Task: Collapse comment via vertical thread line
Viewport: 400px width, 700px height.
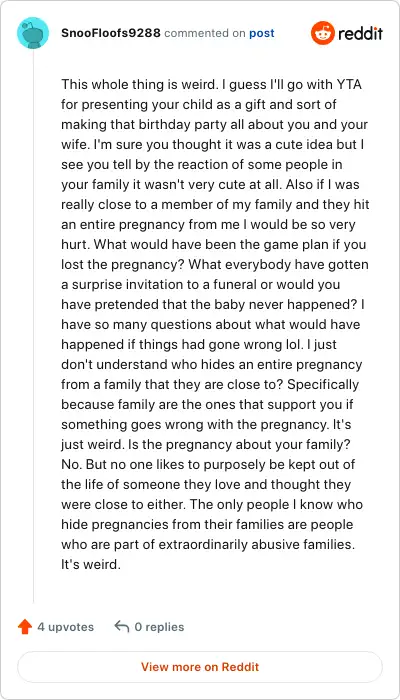Action: click(33, 326)
